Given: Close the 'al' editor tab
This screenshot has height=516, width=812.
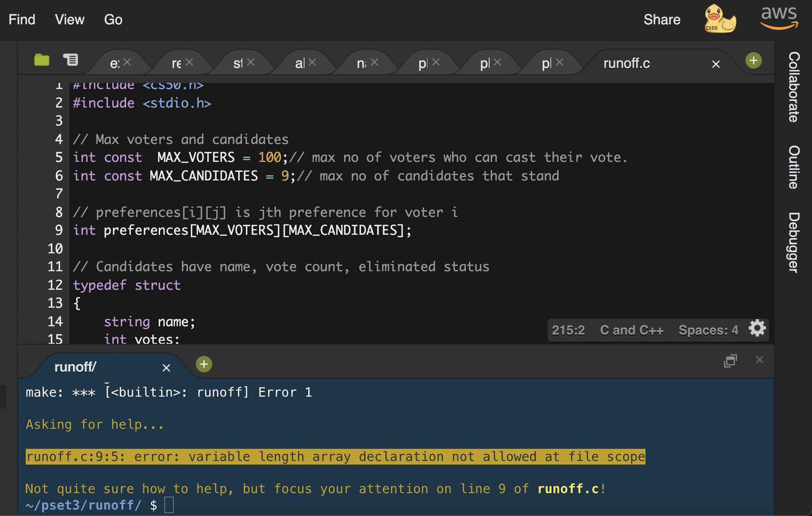Looking at the screenshot, I should click(x=312, y=62).
